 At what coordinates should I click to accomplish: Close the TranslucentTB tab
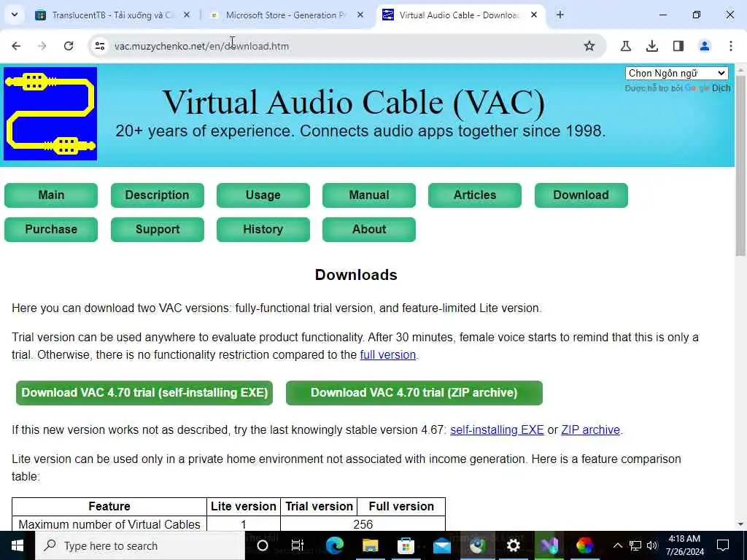187,15
